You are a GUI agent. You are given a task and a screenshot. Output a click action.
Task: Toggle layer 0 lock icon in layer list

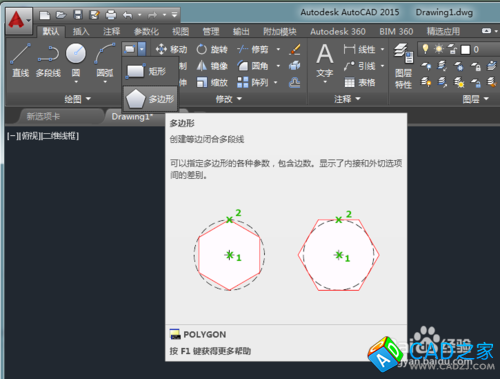tap(452, 49)
